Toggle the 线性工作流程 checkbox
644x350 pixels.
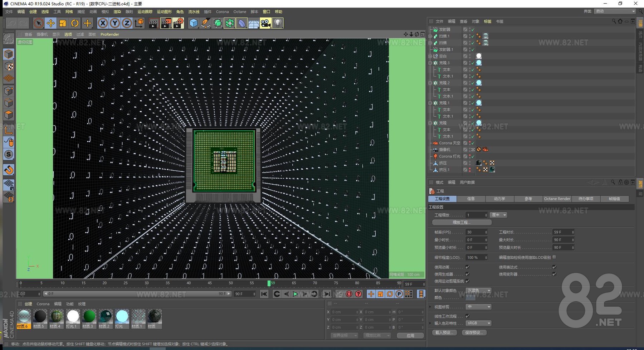pos(467,316)
